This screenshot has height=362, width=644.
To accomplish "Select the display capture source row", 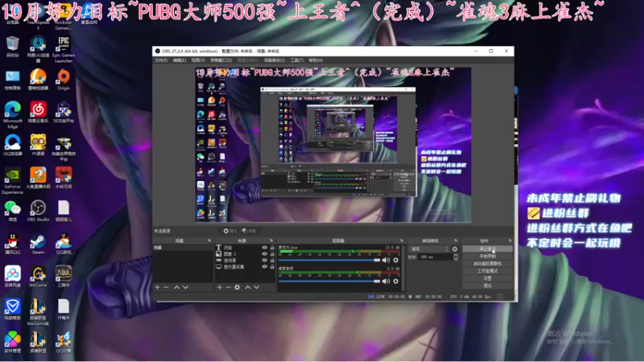I will point(245,267).
